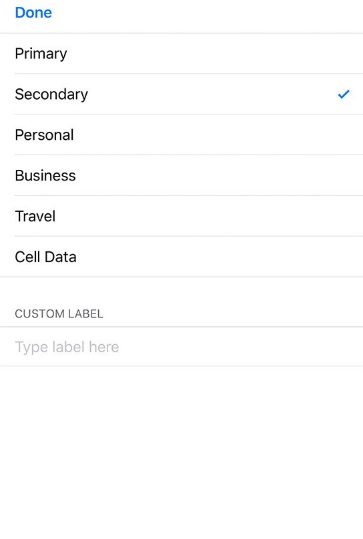This screenshot has width=363, height=539.
Task: Choose Business as the plan label
Action: pos(182,175)
